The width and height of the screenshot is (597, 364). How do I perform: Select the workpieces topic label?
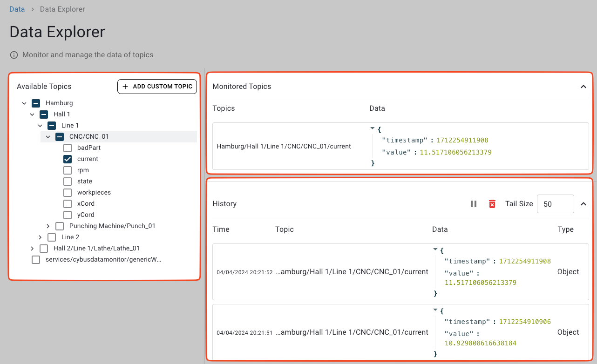93,192
